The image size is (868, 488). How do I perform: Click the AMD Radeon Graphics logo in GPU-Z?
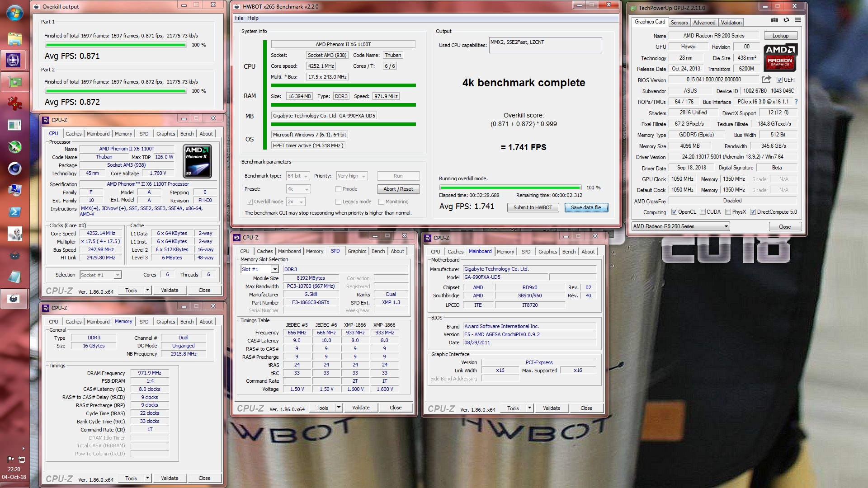click(x=780, y=57)
